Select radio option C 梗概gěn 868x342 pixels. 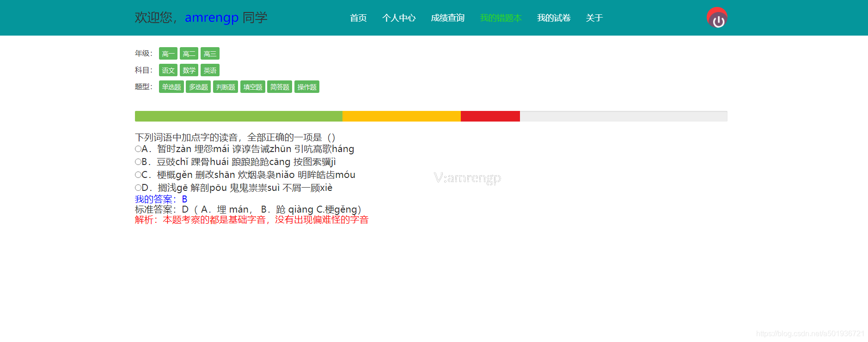coord(138,175)
